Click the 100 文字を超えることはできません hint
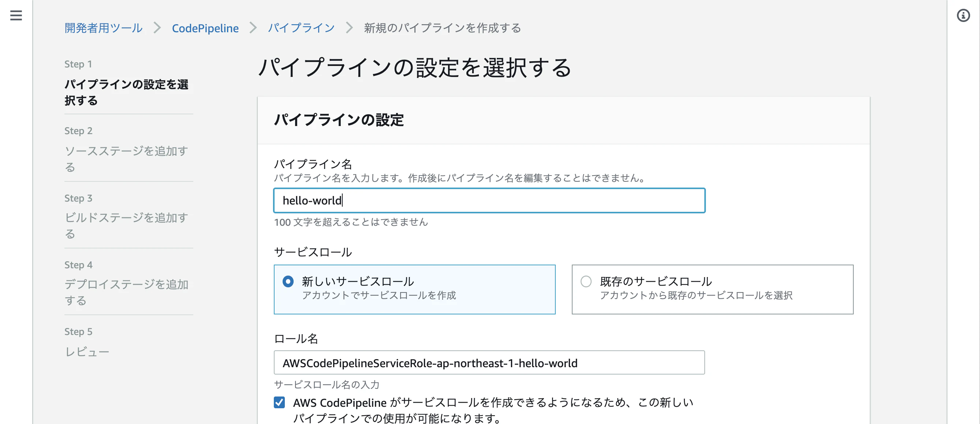Image resolution: width=980 pixels, height=424 pixels. pyautogui.click(x=351, y=222)
